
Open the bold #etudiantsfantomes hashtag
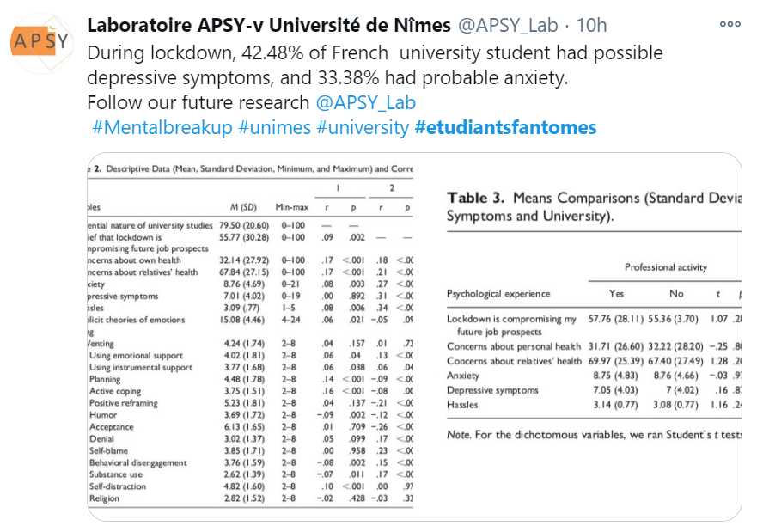[505, 128]
